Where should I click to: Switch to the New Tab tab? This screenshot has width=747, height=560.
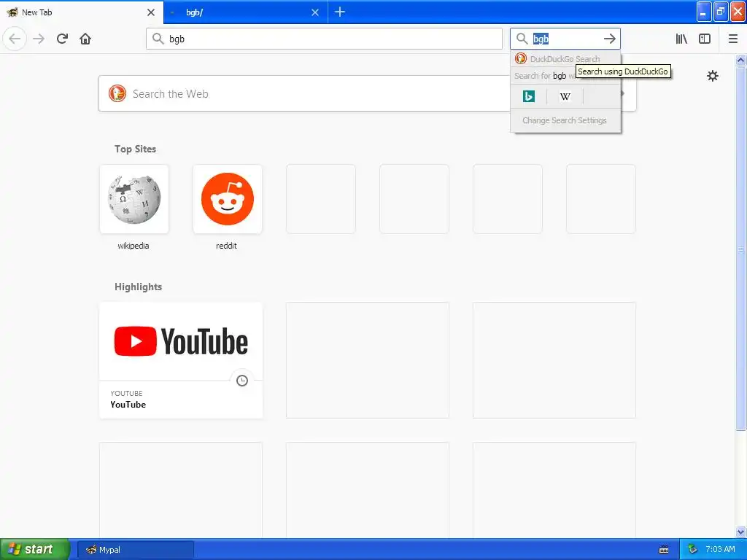[x=82, y=12]
